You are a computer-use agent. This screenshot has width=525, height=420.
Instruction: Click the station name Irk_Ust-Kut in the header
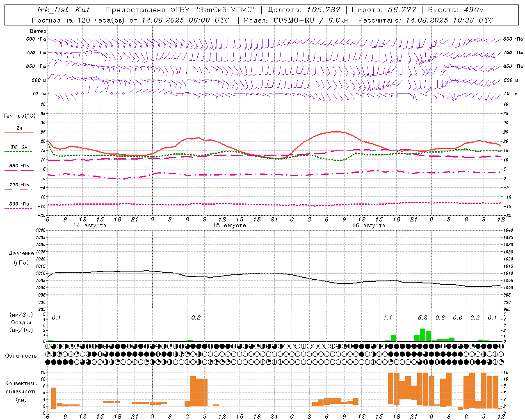63,10
